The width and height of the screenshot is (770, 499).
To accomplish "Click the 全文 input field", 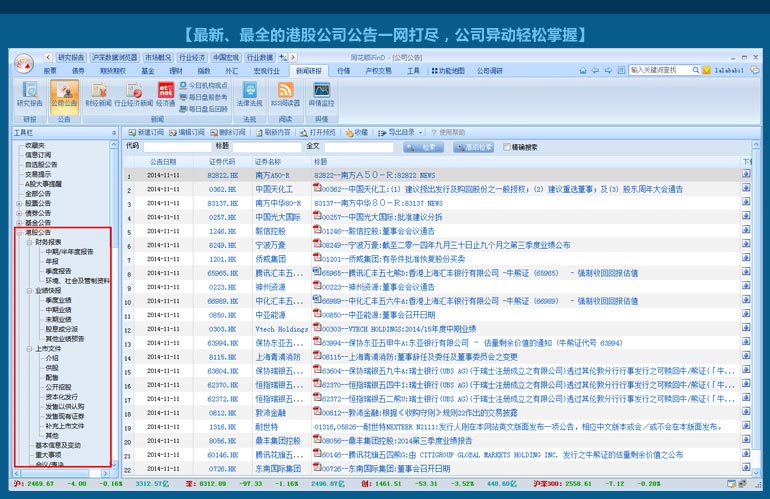I will pyautogui.click(x=359, y=147).
